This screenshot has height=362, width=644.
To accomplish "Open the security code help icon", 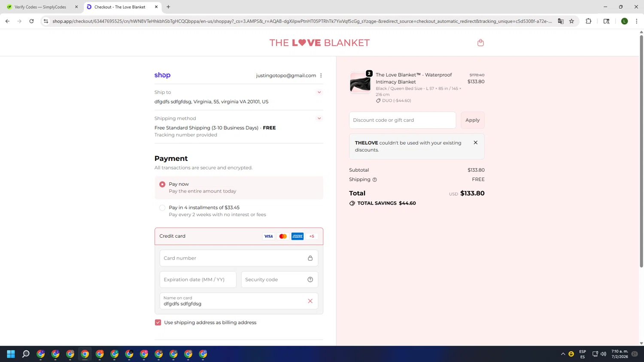I will (310, 280).
